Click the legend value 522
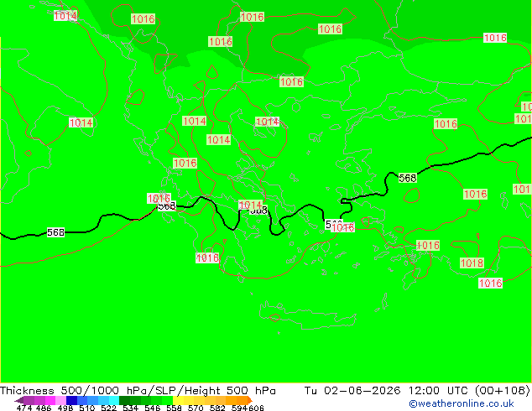Screen dimensions: 532x411 click(x=108, y=408)
